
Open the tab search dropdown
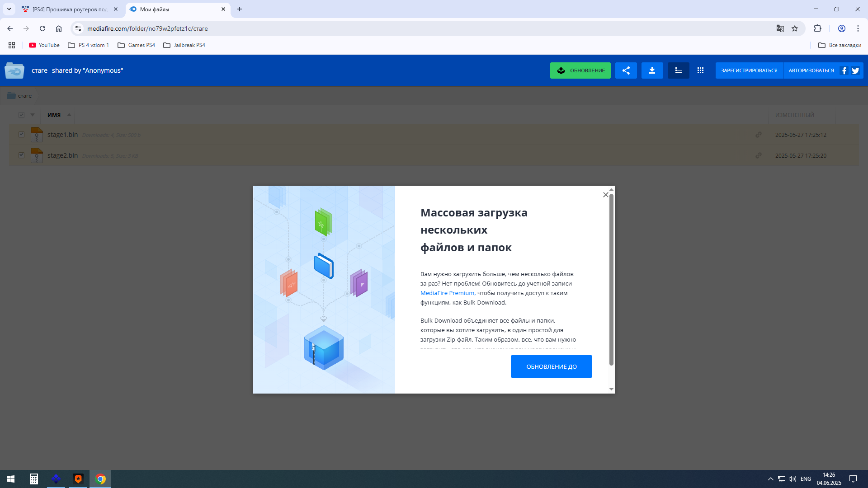9,9
